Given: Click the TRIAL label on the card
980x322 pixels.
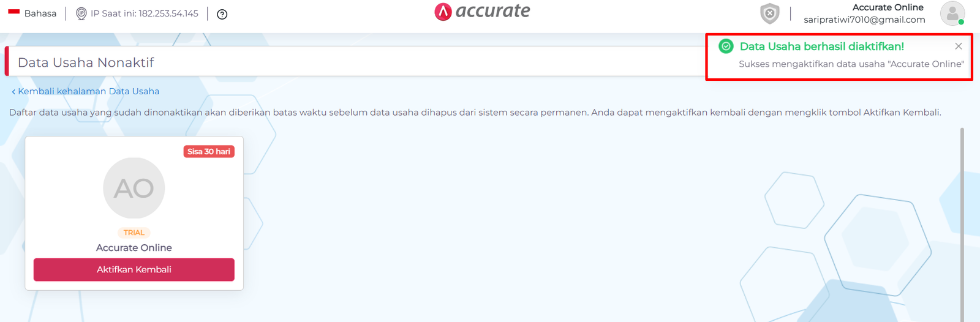Looking at the screenshot, I should click(134, 233).
